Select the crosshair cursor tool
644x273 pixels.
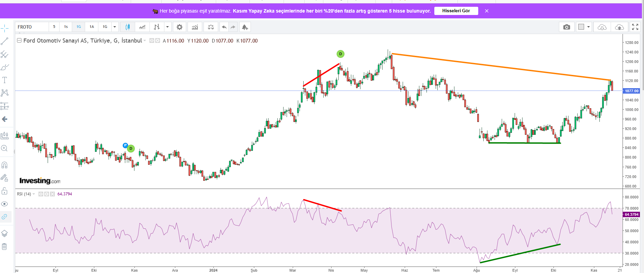(5, 29)
